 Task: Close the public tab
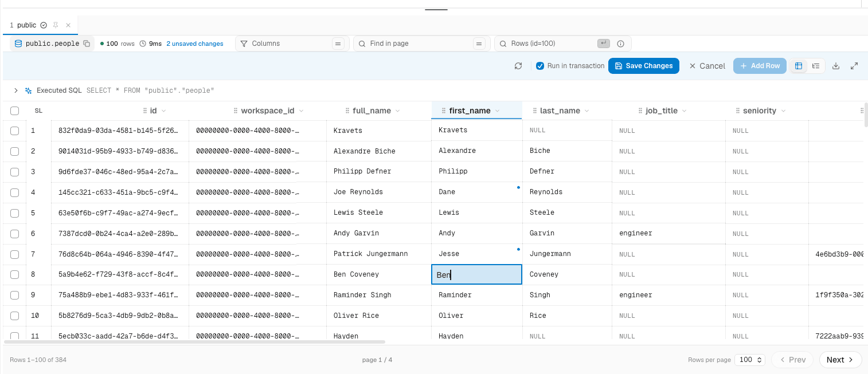click(68, 25)
